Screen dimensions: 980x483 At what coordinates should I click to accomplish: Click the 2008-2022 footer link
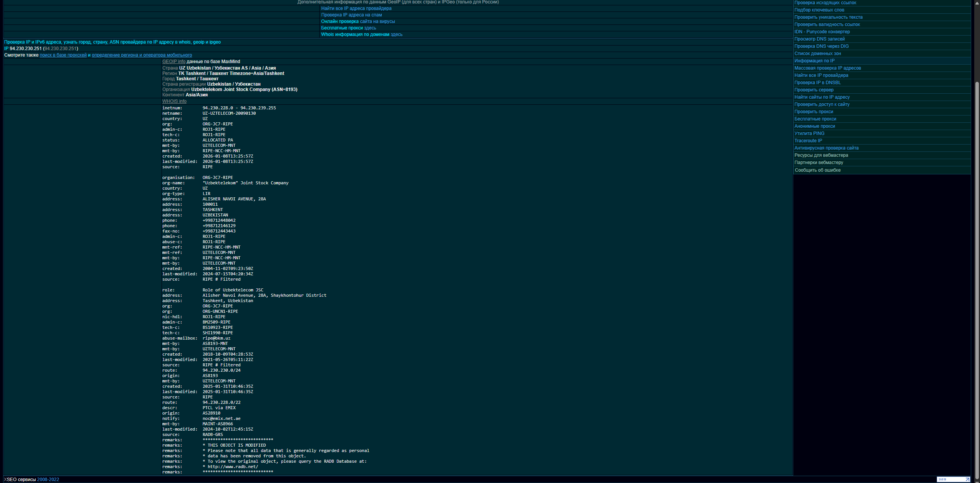pyautogui.click(x=48, y=480)
